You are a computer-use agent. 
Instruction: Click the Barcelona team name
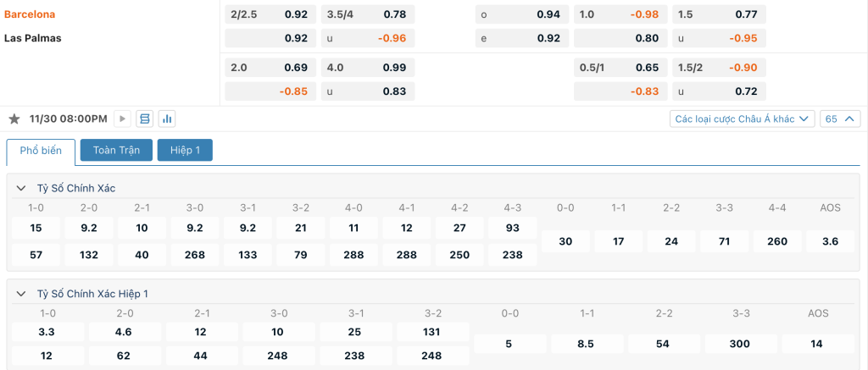click(31, 14)
